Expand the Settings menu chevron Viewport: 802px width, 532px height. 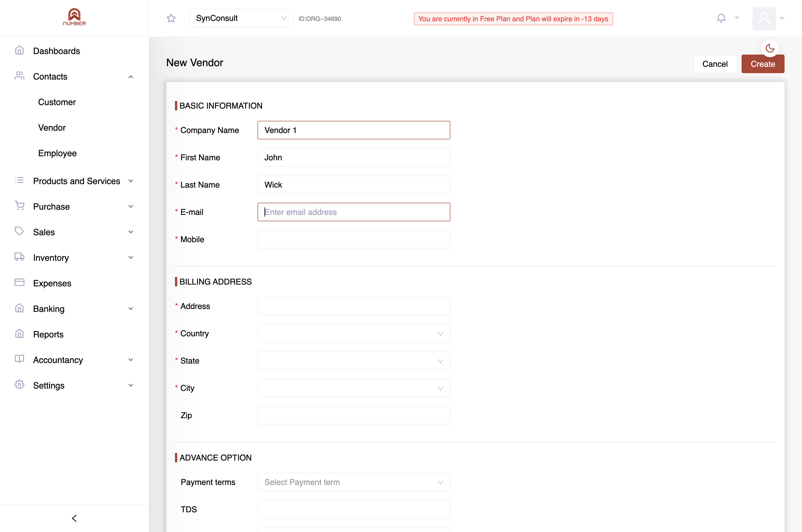pyautogui.click(x=131, y=385)
